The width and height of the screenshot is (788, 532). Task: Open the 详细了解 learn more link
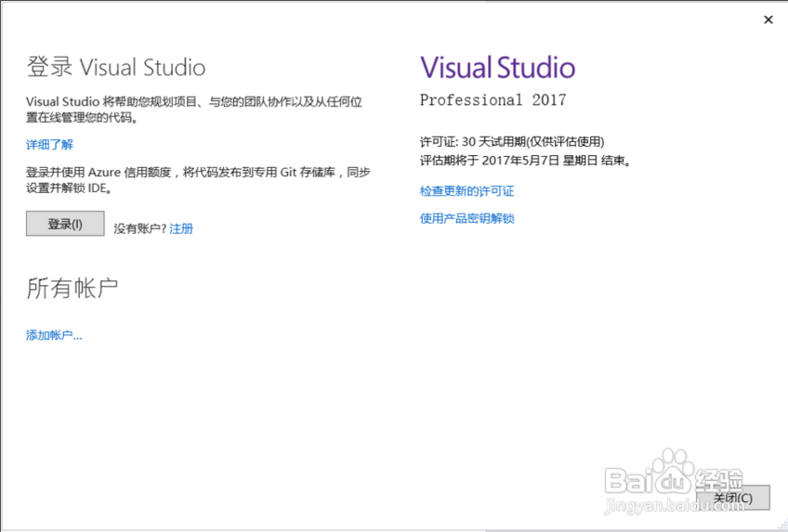(x=50, y=145)
